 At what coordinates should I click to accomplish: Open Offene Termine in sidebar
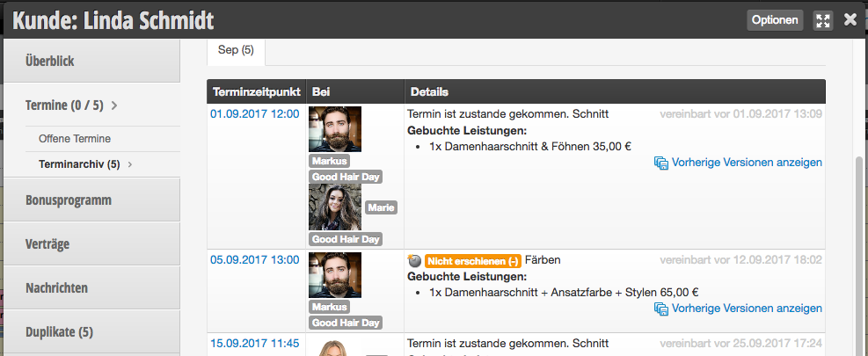pos(75,138)
